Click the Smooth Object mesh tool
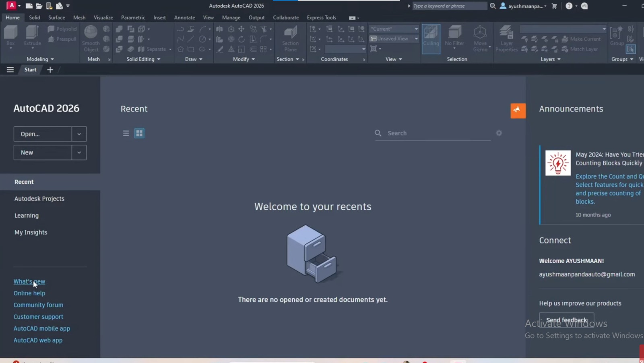 pyautogui.click(x=91, y=39)
